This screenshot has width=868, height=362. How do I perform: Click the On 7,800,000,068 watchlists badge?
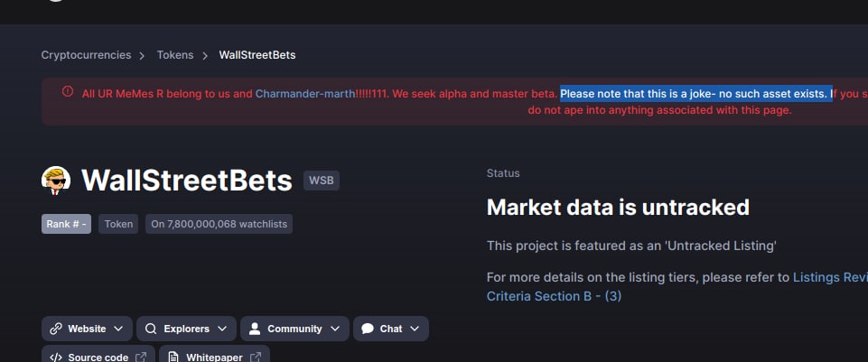click(219, 224)
